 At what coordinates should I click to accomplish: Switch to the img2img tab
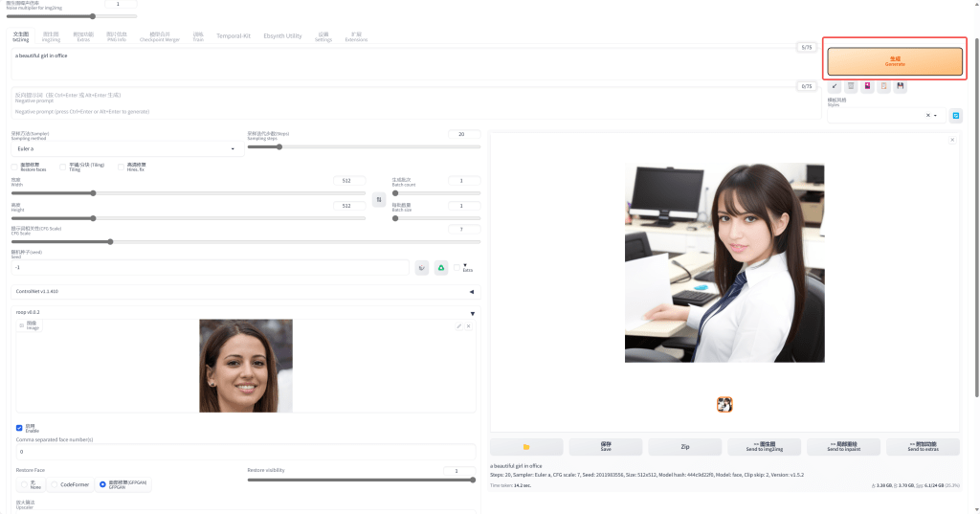pyautogui.click(x=51, y=37)
